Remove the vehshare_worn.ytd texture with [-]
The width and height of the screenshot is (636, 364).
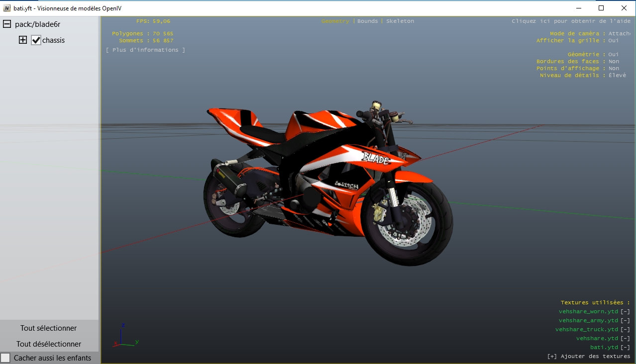click(x=625, y=312)
